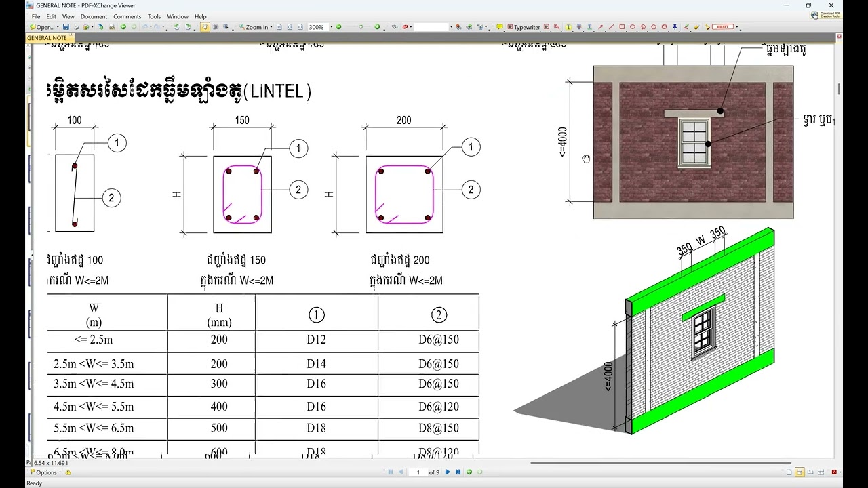The height and width of the screenshot is (488, 868).
Task: Select single page layout icon in status bar
Action: click(x=789, y=472)
